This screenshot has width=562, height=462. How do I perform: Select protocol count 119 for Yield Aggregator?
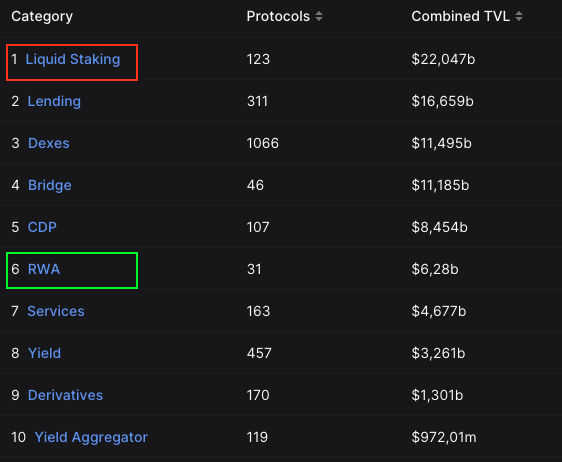(257, 437)
